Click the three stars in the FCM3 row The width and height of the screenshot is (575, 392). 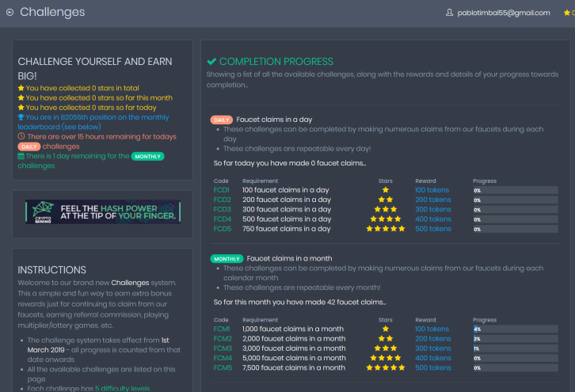click(x=386, y=348)
